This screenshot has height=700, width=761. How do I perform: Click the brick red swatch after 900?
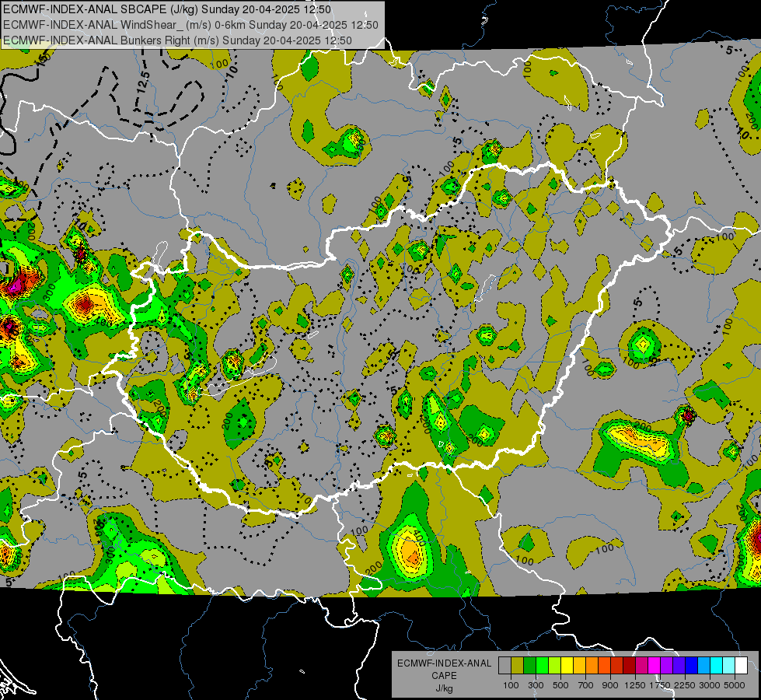point(617,665)
